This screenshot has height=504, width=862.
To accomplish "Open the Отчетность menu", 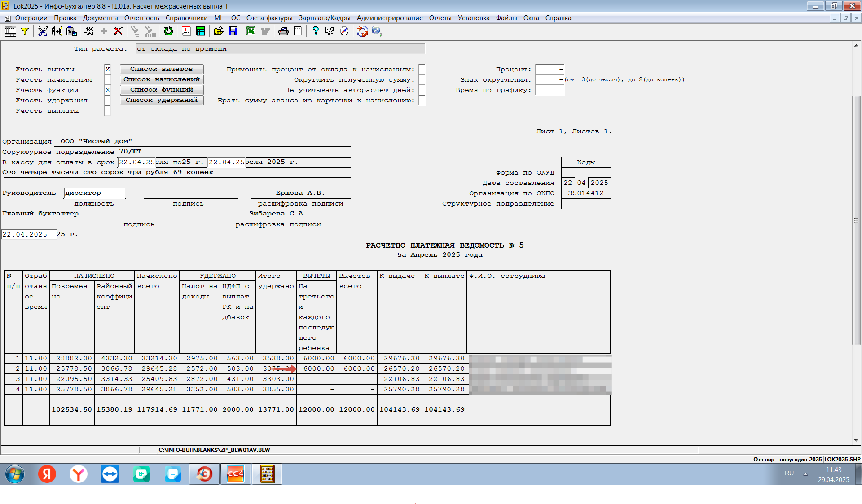I will point(142,18).
